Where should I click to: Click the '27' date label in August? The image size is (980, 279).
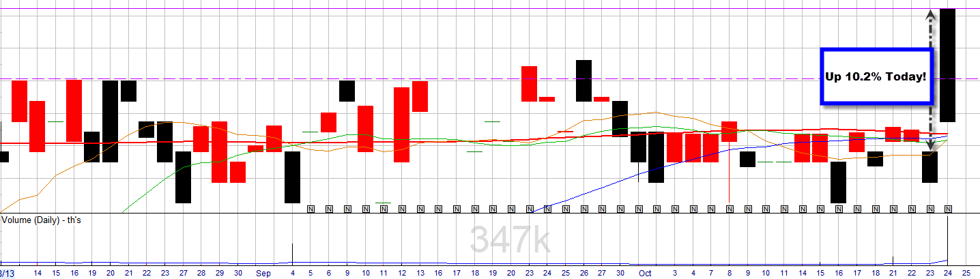(x=184, y=273)
